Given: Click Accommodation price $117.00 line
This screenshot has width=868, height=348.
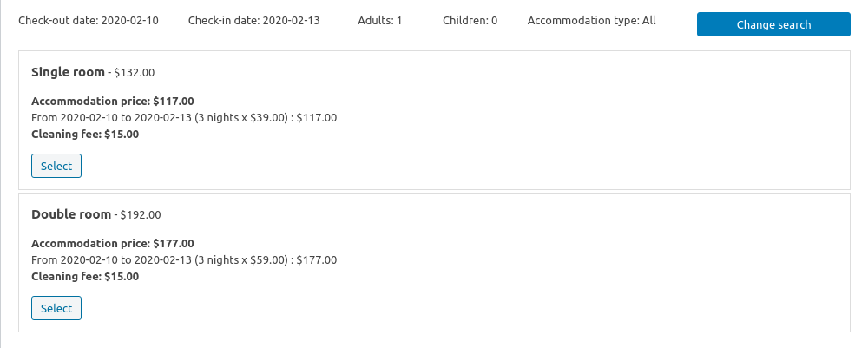Looking at the screenshot, I should pyautogui.click(x=113, y=101).
